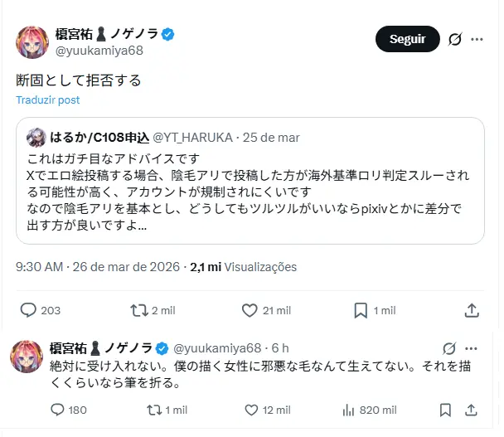
Task: View analytics showing 820 mil views
Action: pyautogui.click(x=349, y=410)
